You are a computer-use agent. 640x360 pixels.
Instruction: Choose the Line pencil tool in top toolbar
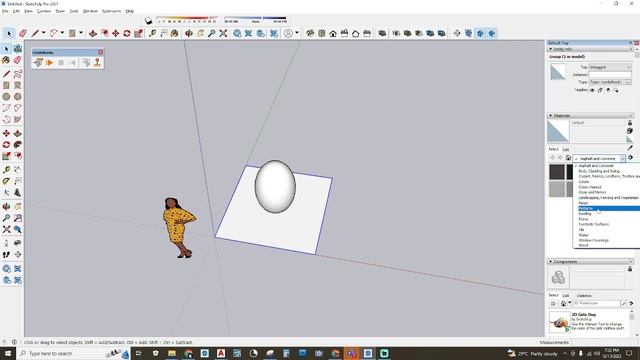pos(35,33)
